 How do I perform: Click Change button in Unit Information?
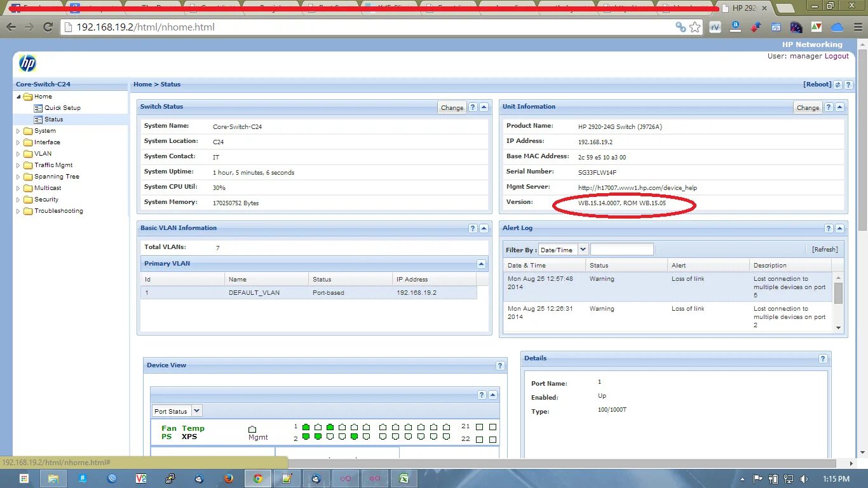(x=808, y=107)
